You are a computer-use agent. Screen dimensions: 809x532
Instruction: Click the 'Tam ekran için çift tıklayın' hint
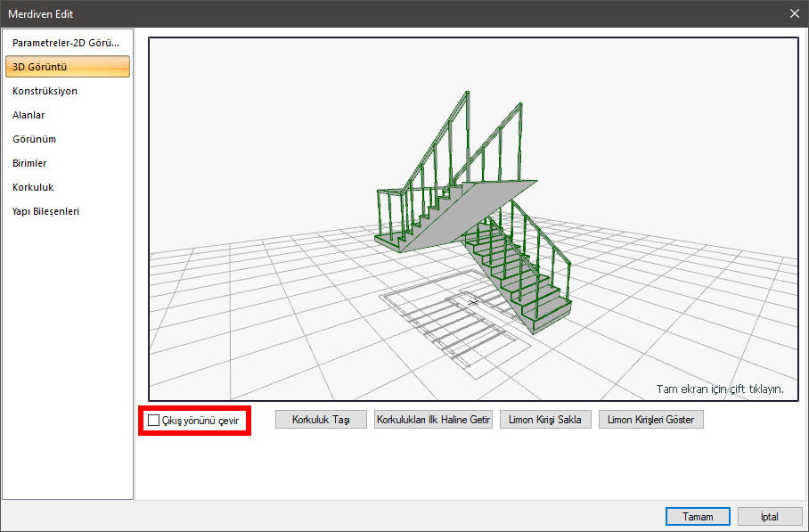720,389
